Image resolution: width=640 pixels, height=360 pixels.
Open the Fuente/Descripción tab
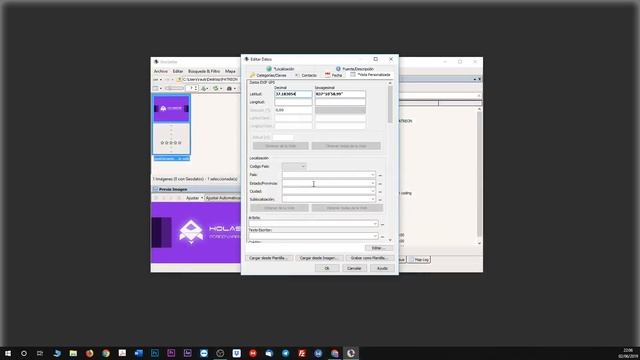[355, 69]
